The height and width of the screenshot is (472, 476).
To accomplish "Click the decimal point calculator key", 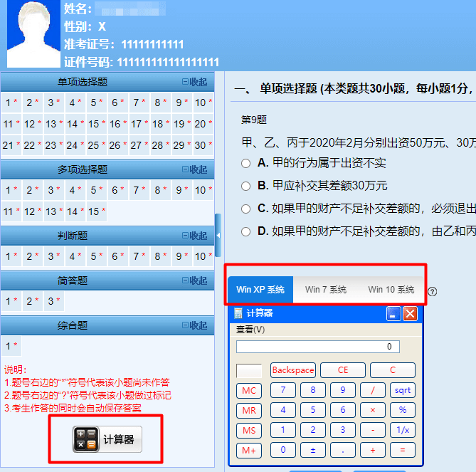I will pos(343,450).
